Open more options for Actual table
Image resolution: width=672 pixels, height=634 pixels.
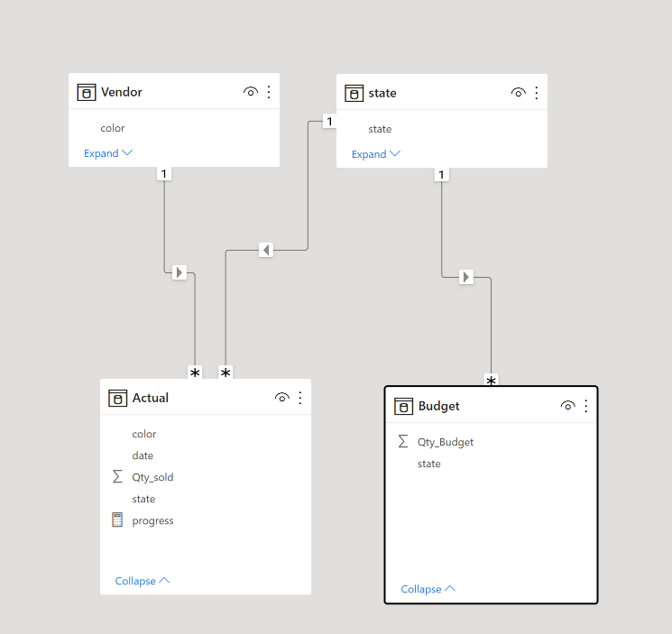click(299, 398)
